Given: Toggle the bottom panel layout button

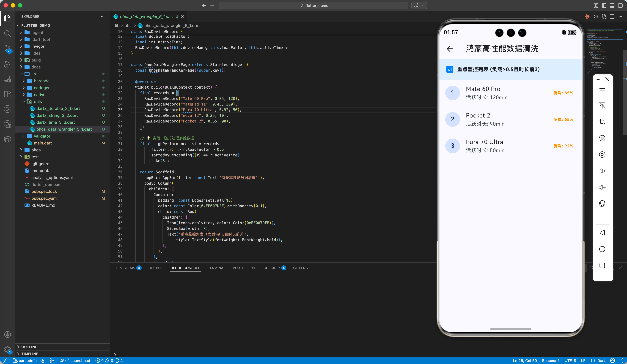Looking at the screenshot, I should (x=612, y=5).
